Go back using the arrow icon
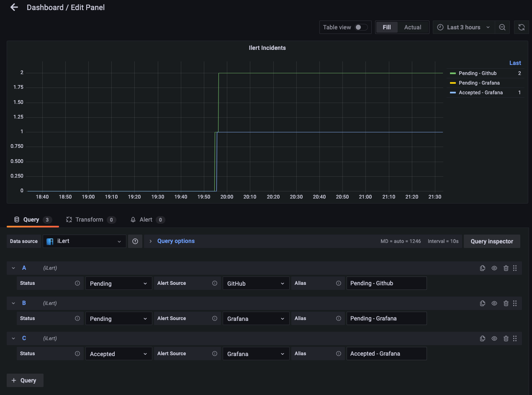This screenshot has width=532, height=395. [x=14, y=7]
